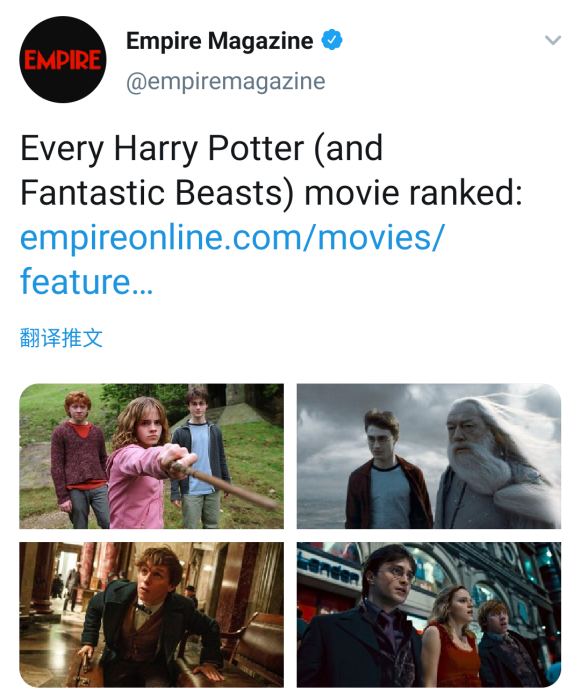Select the "Fantastic Beasts) movie ranked:" line
Screen dimensions: 580x700
tap(271, 192)
